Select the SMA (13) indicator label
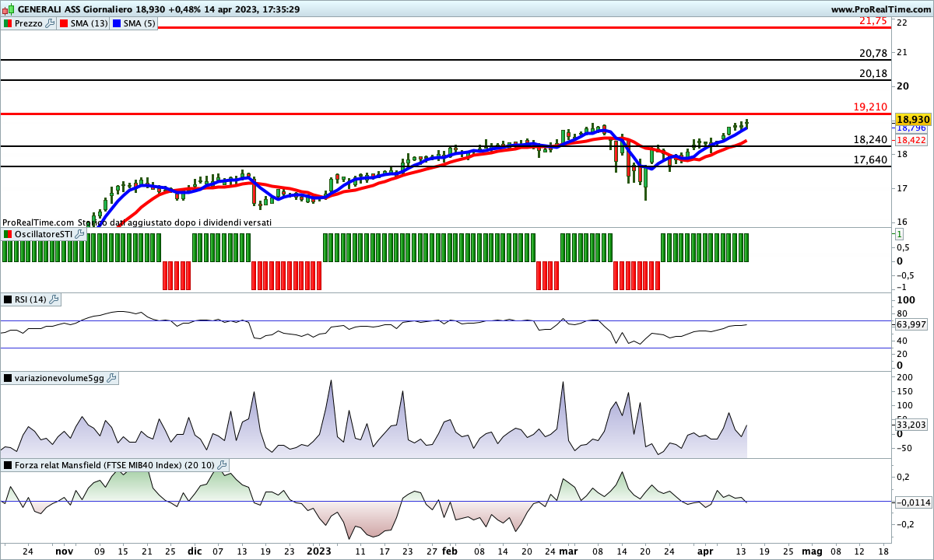The height and width of the screenshot is (560, 934). [x=90, y=24]
